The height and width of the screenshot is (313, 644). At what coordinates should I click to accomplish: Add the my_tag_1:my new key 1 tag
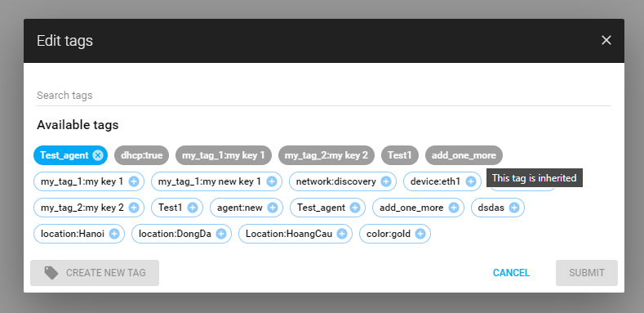(272, 181)
